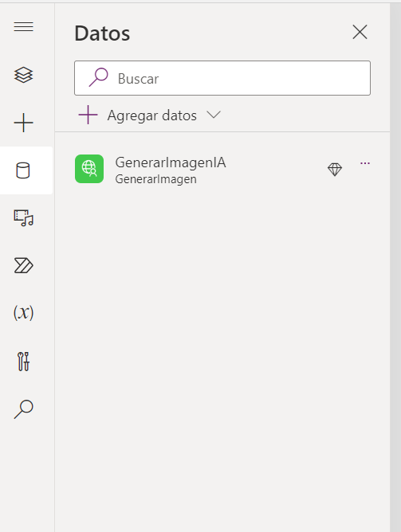Image resolution: width=401 pixels, height=532 pixels.
Task: Click the Agregar datos label
Action: pyautogui.click(x=152, y=115)
